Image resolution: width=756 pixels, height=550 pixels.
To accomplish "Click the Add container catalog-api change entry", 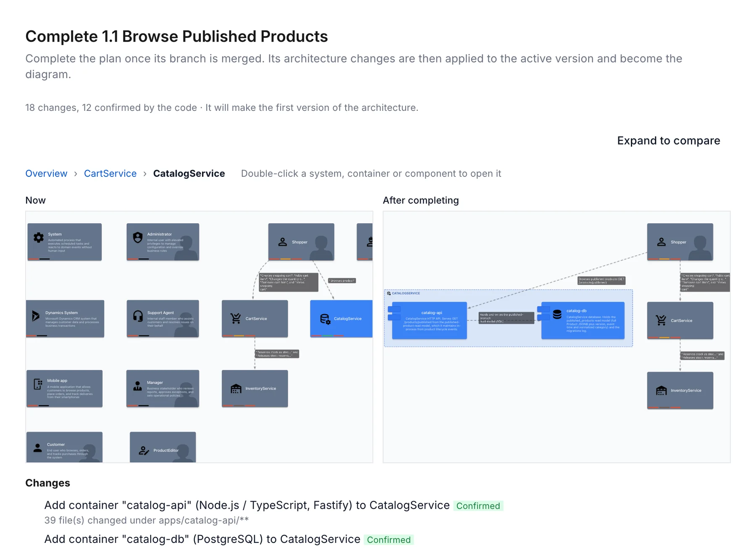I will (x=247, y=505).
